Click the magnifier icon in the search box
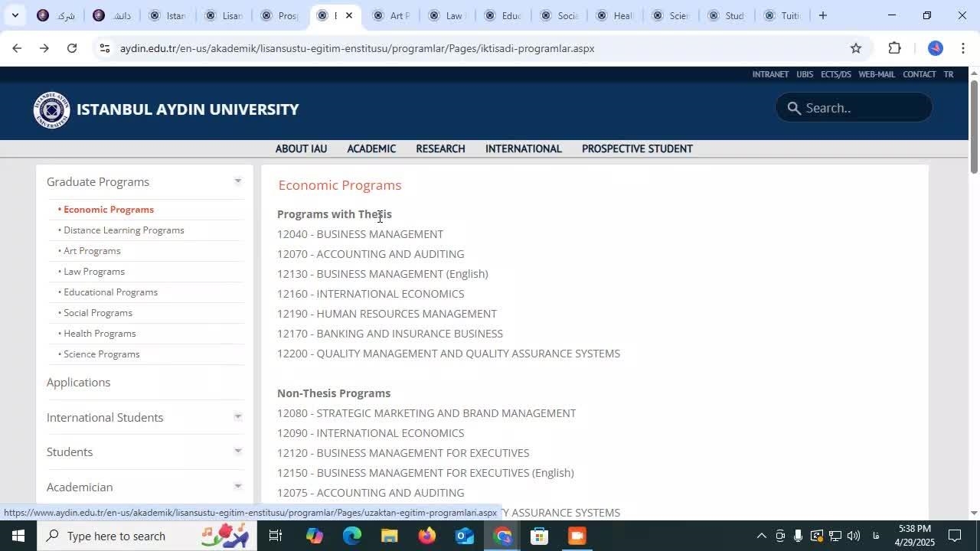 click(794, 108)
